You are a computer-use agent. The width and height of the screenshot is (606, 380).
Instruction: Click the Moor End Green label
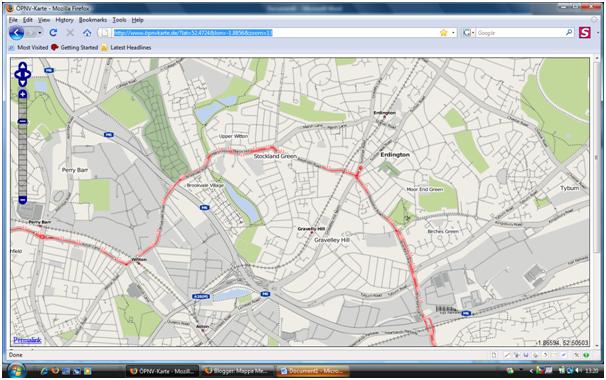tap(425, 189)
